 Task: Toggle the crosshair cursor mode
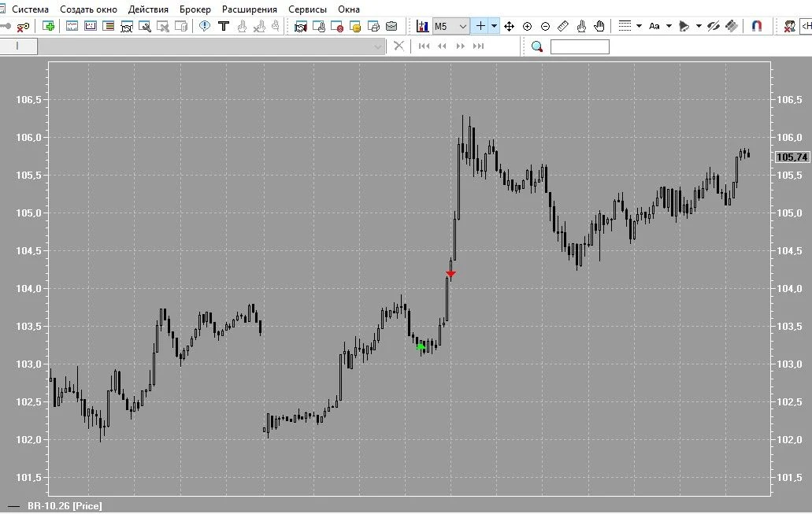480,26
